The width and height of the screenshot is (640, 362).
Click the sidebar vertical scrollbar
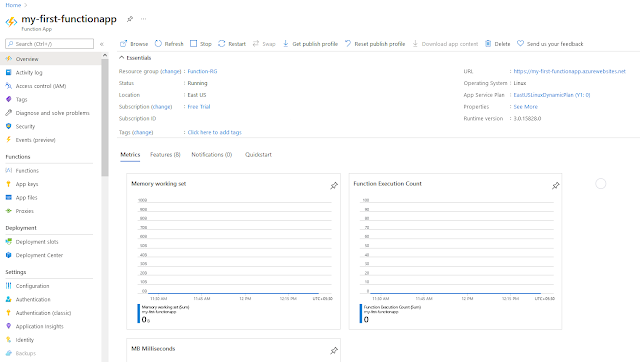click(105, 118)
